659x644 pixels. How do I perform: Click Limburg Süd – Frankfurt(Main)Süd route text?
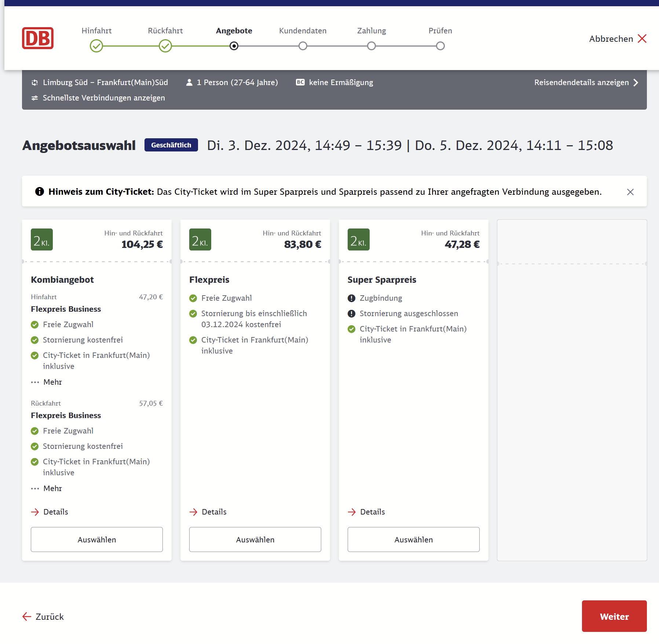coord(106,83)
